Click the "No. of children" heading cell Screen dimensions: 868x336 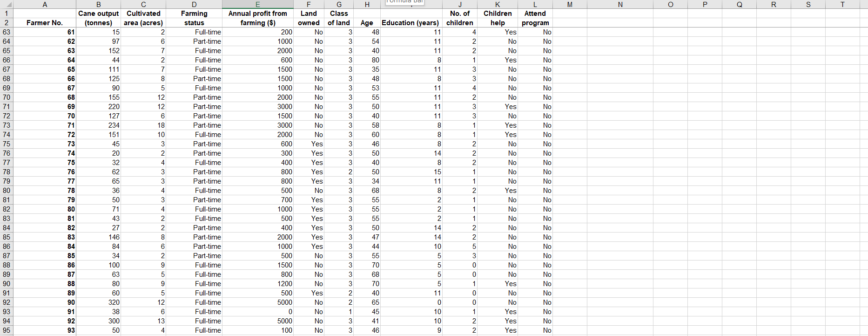click(x=460, y=18)
